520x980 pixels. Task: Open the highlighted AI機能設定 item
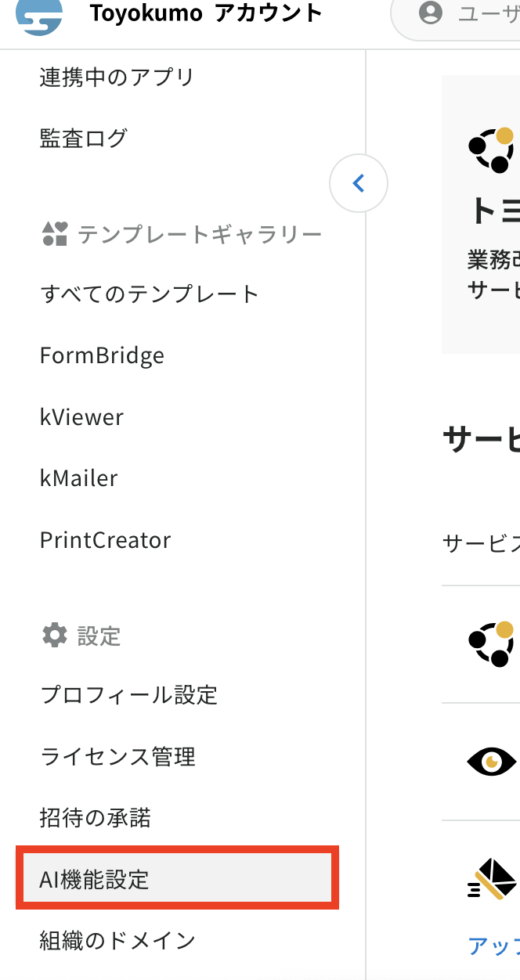tap(178, 878)
